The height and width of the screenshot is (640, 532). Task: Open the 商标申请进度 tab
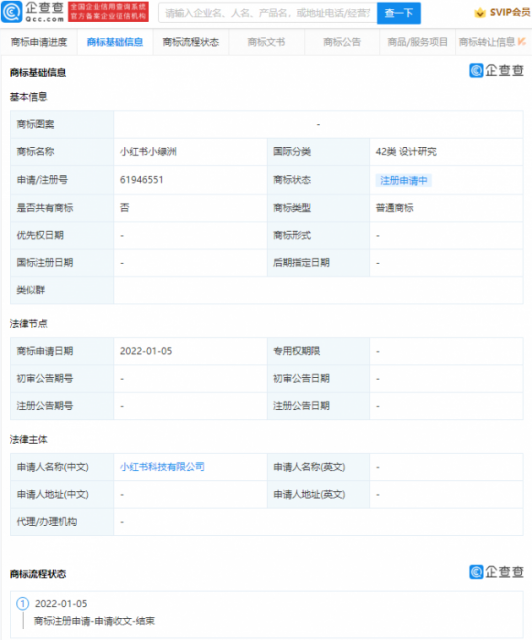(39, 42)
